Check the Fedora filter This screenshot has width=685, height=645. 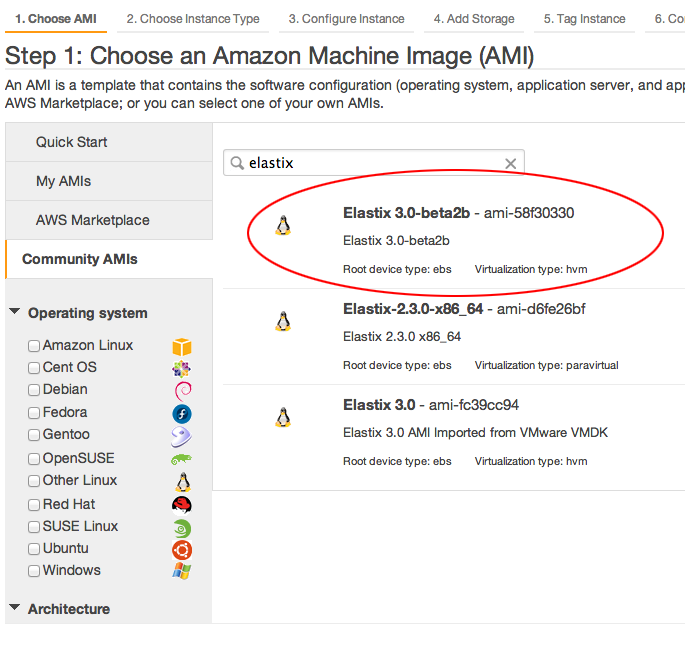tap(34, 413)
